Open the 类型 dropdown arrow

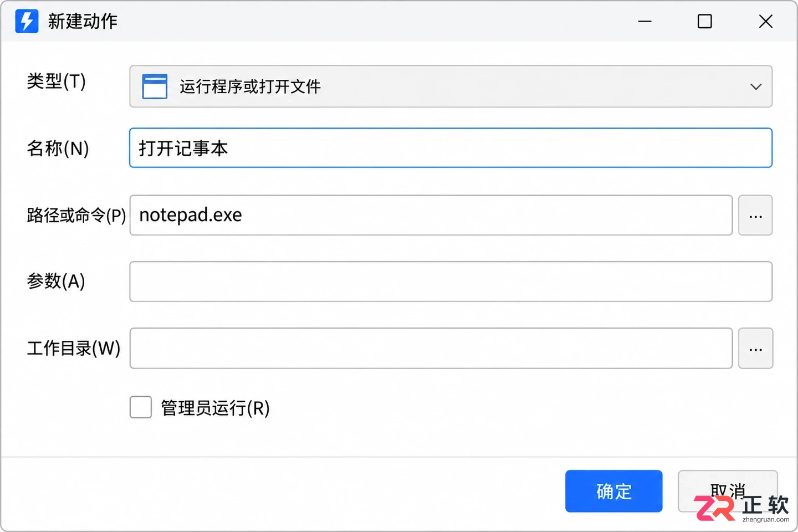(x=755, y=87)
